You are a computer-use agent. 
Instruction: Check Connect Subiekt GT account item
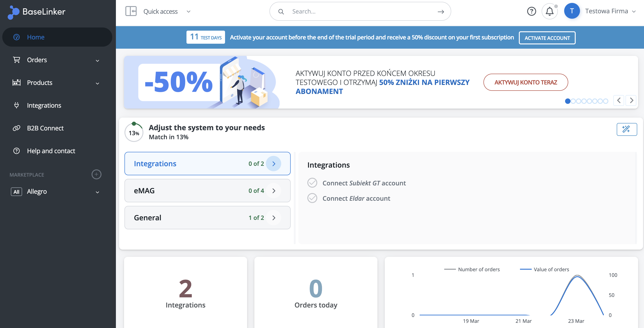tap(312, 183)
